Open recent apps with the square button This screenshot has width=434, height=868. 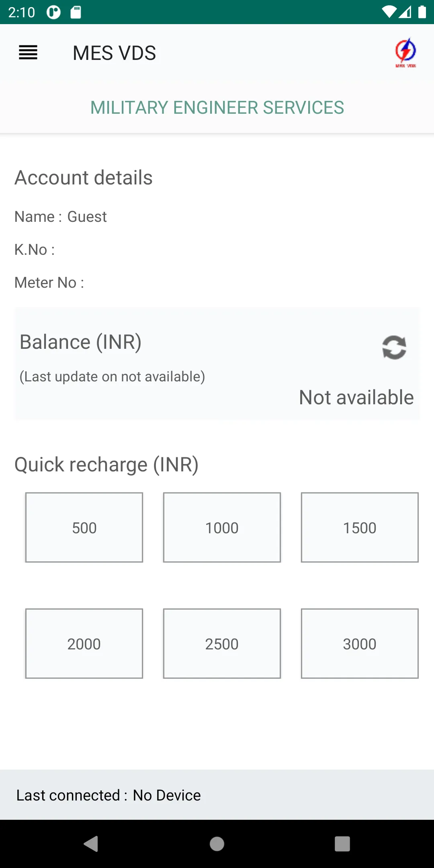(x=342, y=843)
